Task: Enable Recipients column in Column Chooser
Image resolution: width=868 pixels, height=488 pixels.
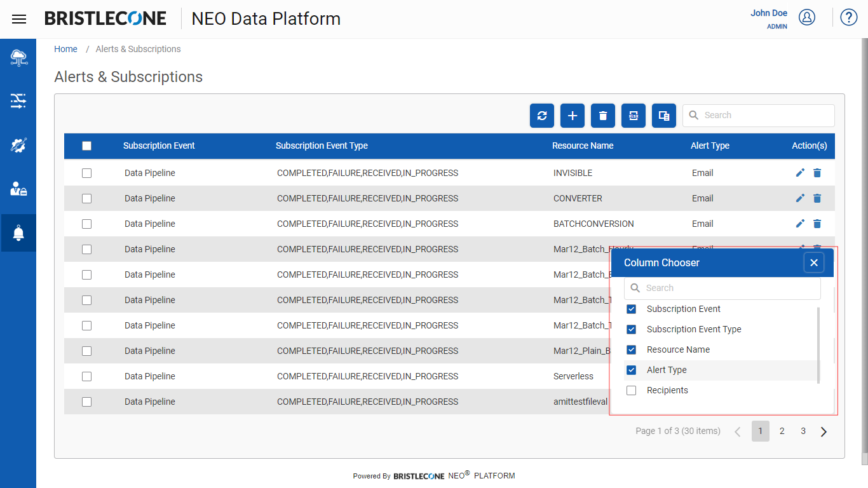Action: point(632,391)
